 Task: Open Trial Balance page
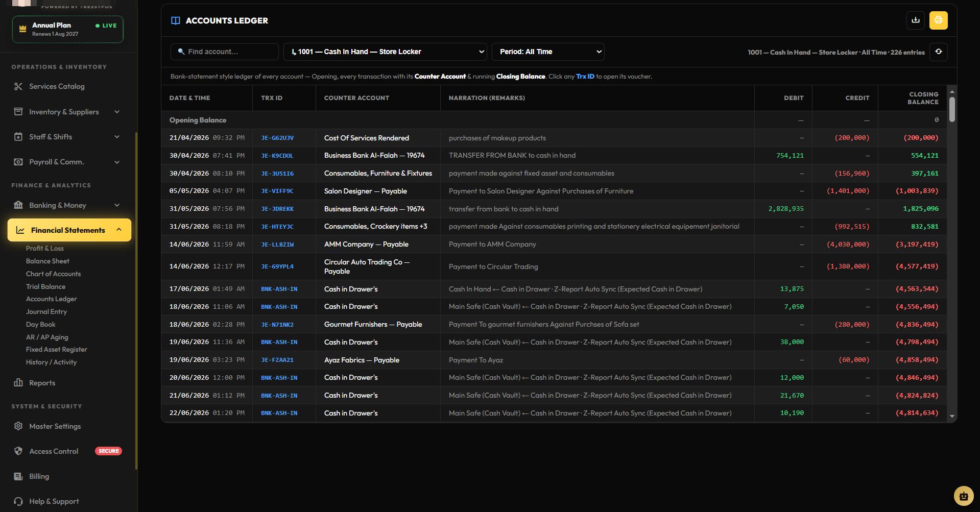(45, 287)
